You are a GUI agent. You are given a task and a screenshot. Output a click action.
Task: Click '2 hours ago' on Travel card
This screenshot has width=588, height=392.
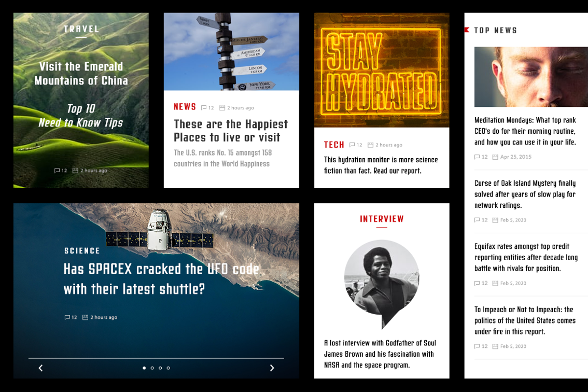(x=94, y=171)
